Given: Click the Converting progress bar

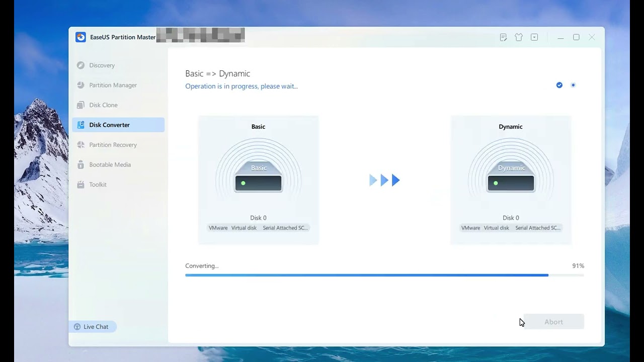Looking at the screenshot, I should point(384,275).
